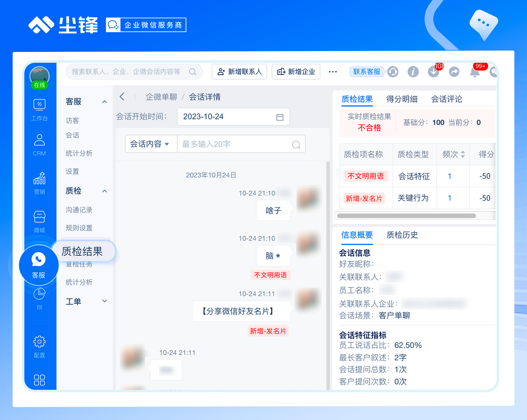
Task: Click the download icon with 108 badge
Action: pyautogui.click(x=433, y=72)
